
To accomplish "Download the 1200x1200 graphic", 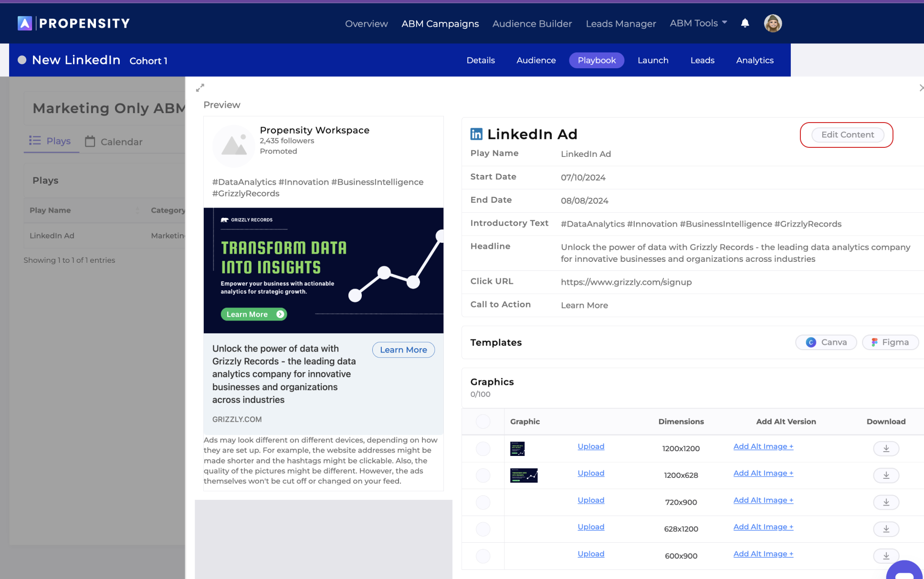I will tap(886, 448).
